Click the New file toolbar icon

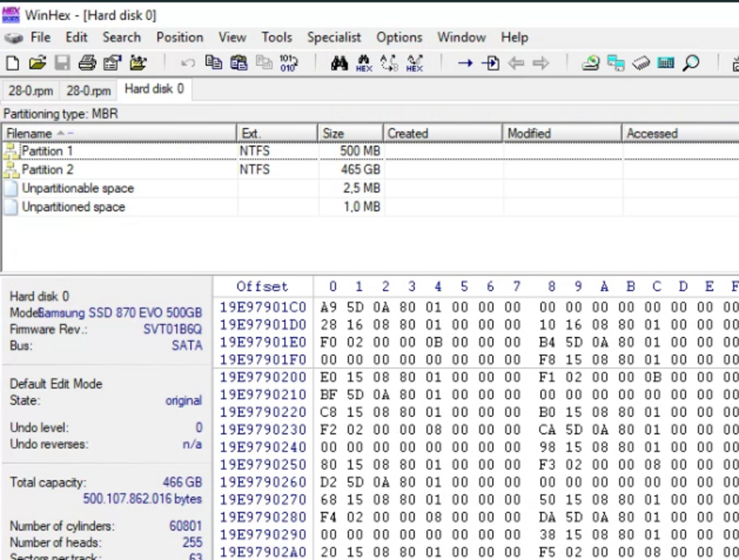tap(13, 63)
